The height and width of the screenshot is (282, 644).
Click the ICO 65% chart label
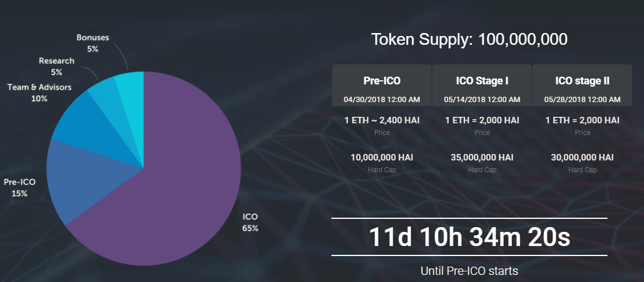tap(250, 222)
